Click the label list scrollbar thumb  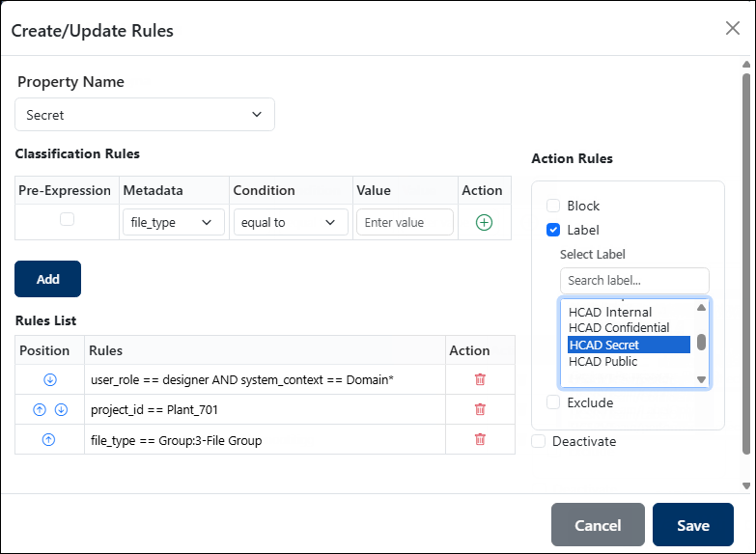click(x=702, y=343)
